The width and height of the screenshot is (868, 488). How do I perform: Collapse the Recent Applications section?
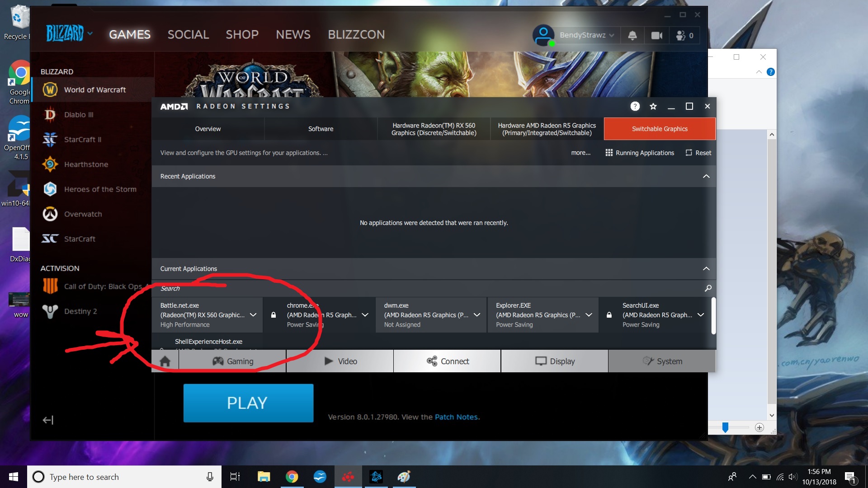pyautogui.click(x=706, y=176)
